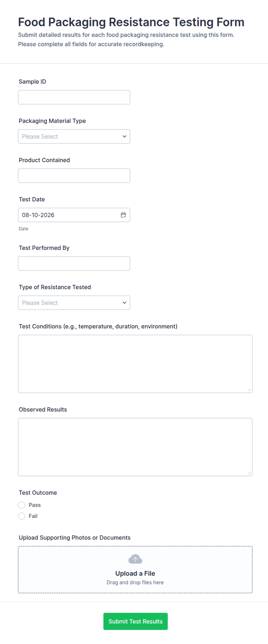Click inside the Observed Results textarea
The width and height of the screenshot is (268, 644).
pyautogui.click(x=135, y=447)
